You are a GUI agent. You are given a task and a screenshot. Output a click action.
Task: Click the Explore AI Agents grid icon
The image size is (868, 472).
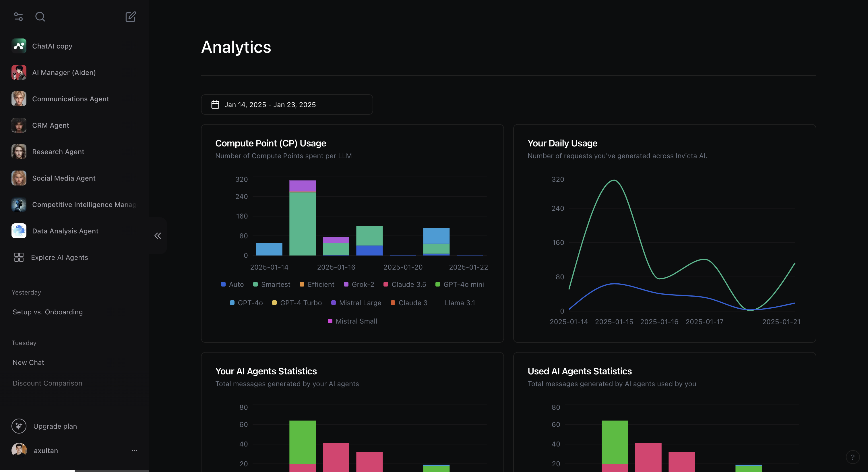tap(19, 257)
